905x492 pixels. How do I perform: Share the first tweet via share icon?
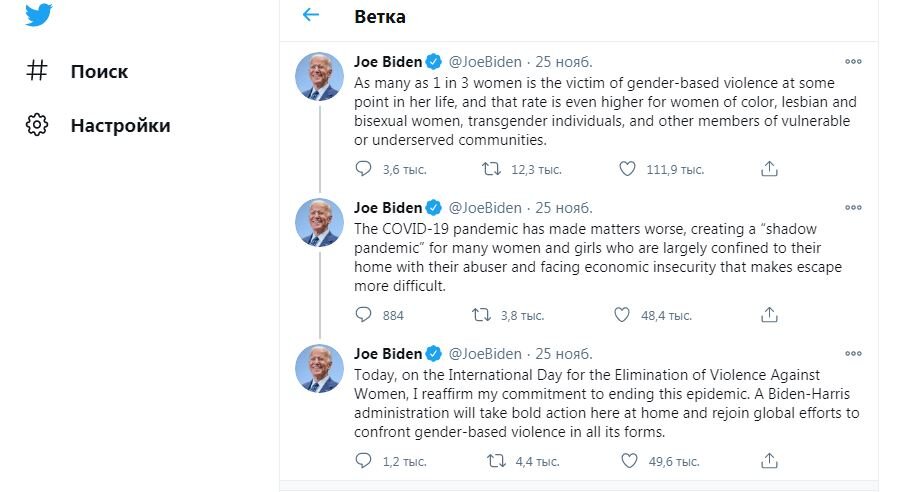[x=769, y=169]
